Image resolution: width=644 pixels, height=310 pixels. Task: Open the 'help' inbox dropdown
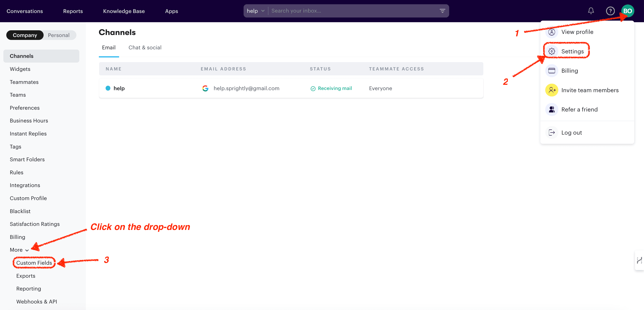(255, 11)
